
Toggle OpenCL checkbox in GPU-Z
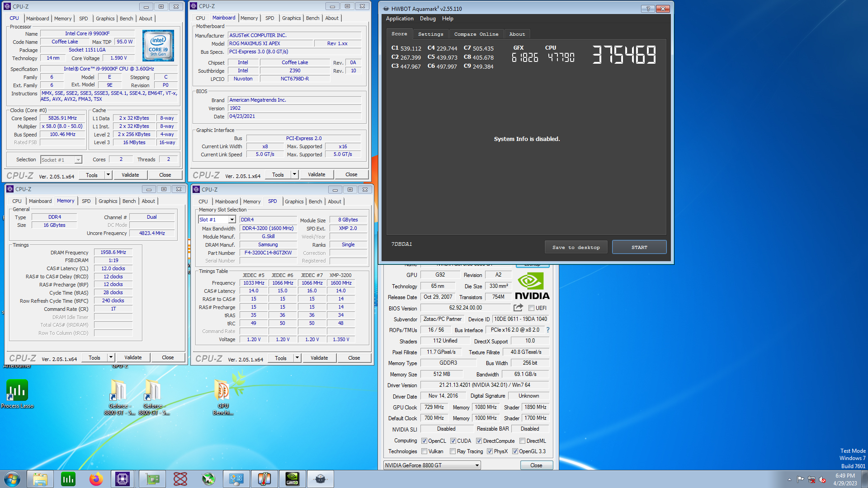[x=424, y=441]
